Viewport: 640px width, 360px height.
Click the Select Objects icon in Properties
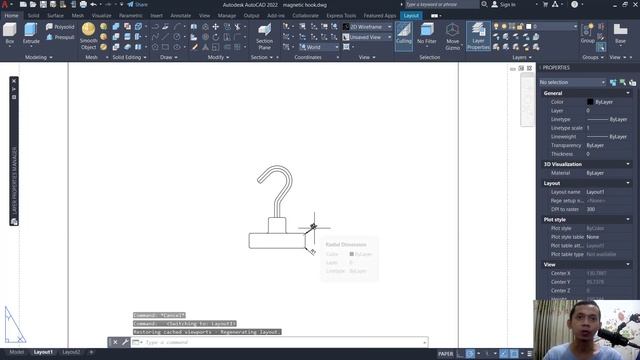pos(622,82)
